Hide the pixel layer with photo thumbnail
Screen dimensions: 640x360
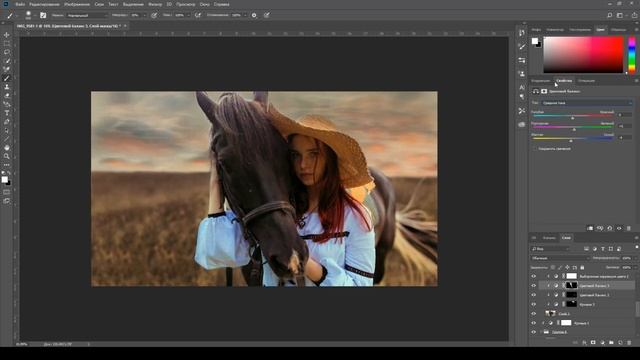point(533,313)
